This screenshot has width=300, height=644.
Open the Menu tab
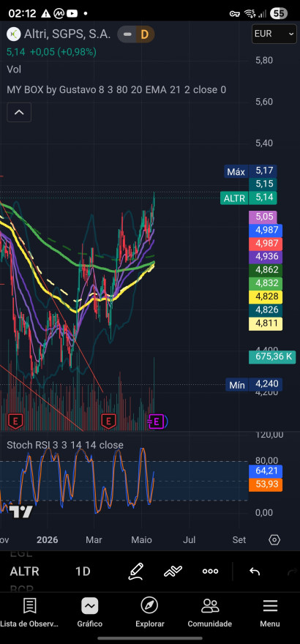pos(270,613)
